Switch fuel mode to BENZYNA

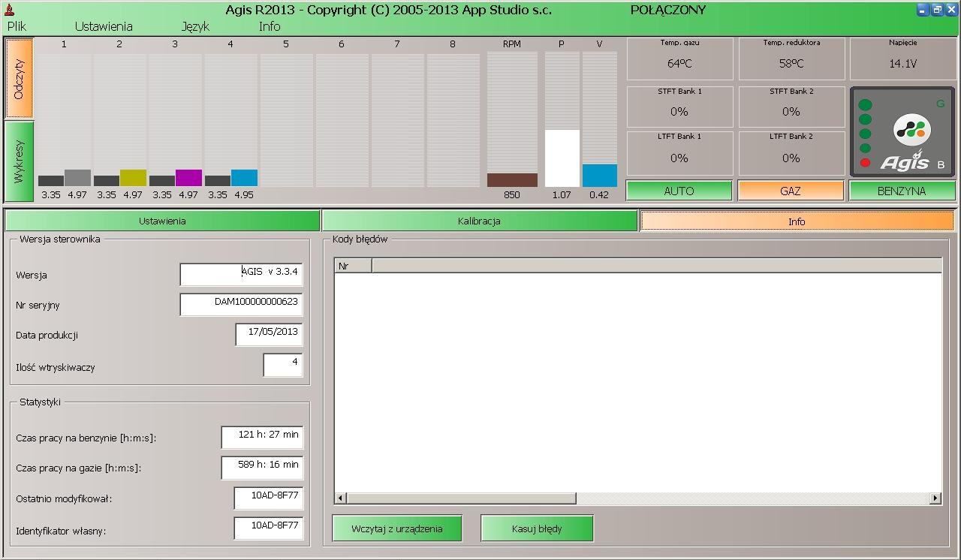[x=902, y=191]
